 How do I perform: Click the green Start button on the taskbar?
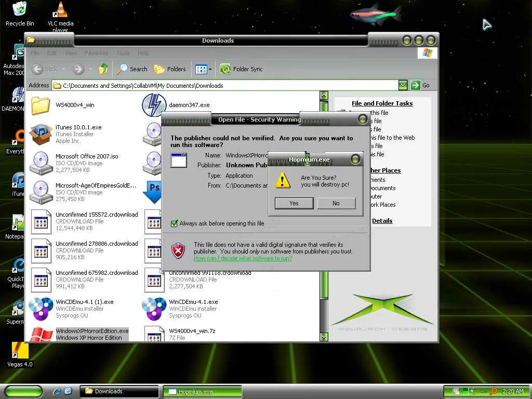(x=23, y=392)
